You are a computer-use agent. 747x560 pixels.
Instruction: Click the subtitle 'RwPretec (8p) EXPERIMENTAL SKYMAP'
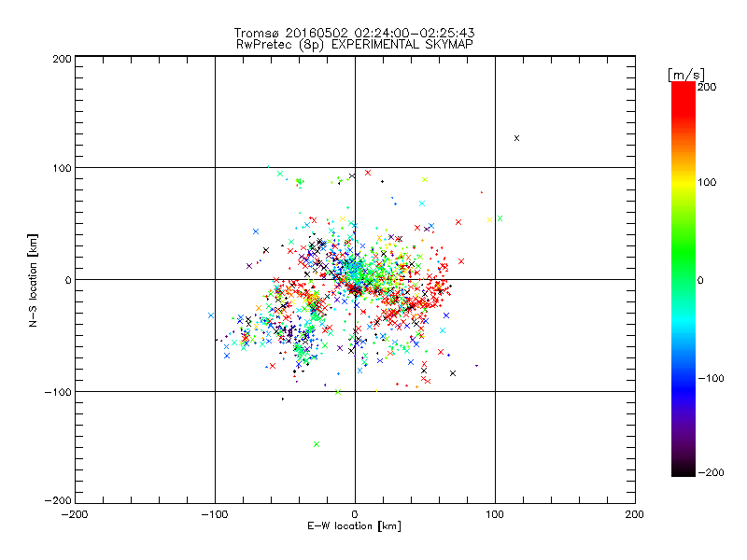pyautogui.click(x=355, y=45)
